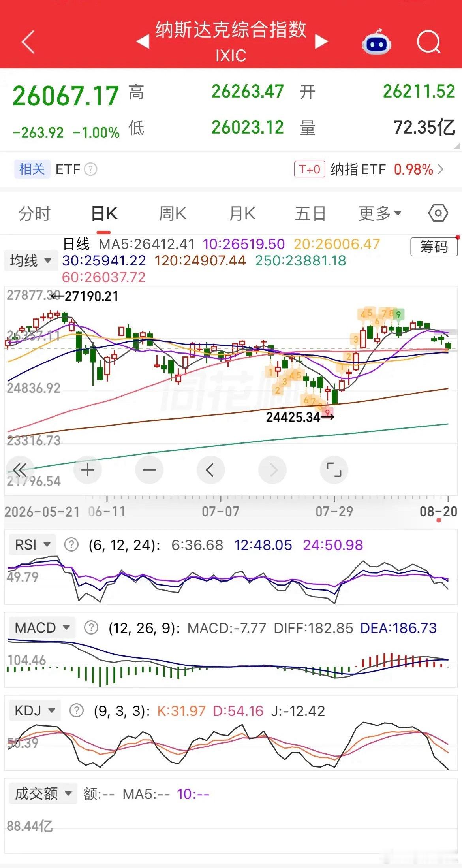Select the 日K tab
Image resolution: width=462 pixels, height=868 pixels.
point(104,214)
